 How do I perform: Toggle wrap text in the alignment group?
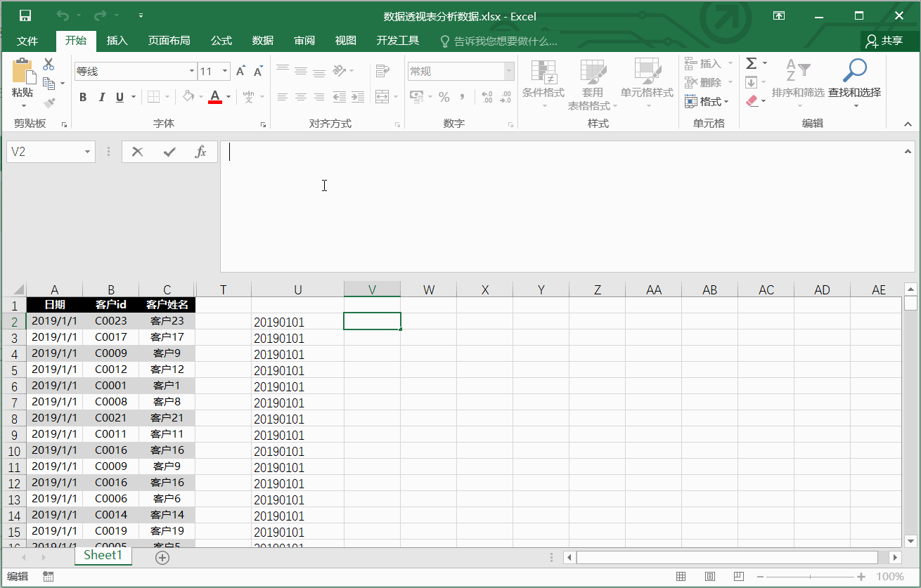coord(382,70)
